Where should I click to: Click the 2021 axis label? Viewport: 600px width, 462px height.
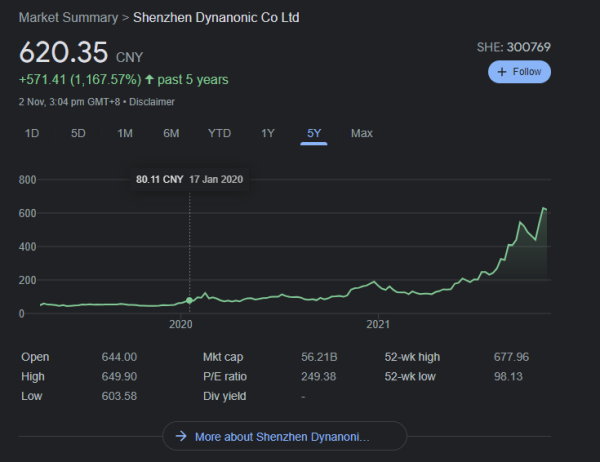(x=378, y=325)
